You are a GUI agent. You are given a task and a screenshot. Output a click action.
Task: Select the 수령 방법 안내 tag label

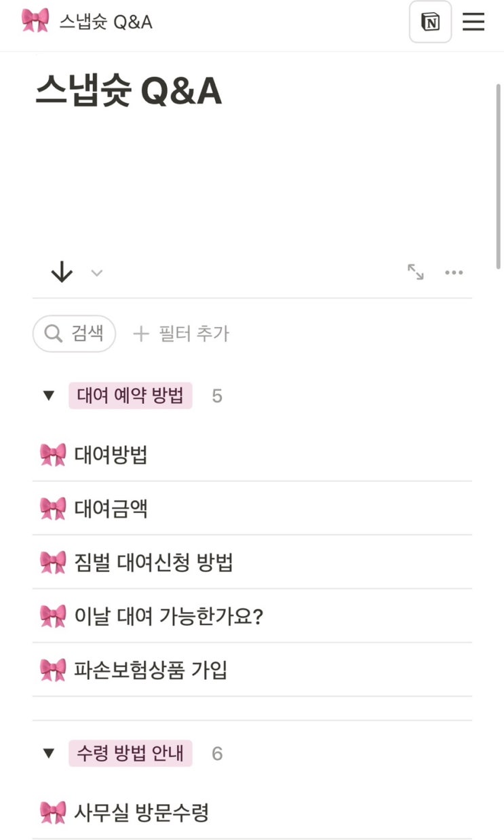click(x=130, y=753)
